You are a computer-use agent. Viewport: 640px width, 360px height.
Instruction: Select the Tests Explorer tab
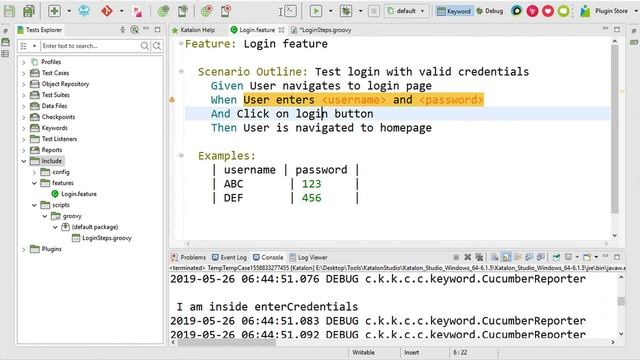coord(40,30)
